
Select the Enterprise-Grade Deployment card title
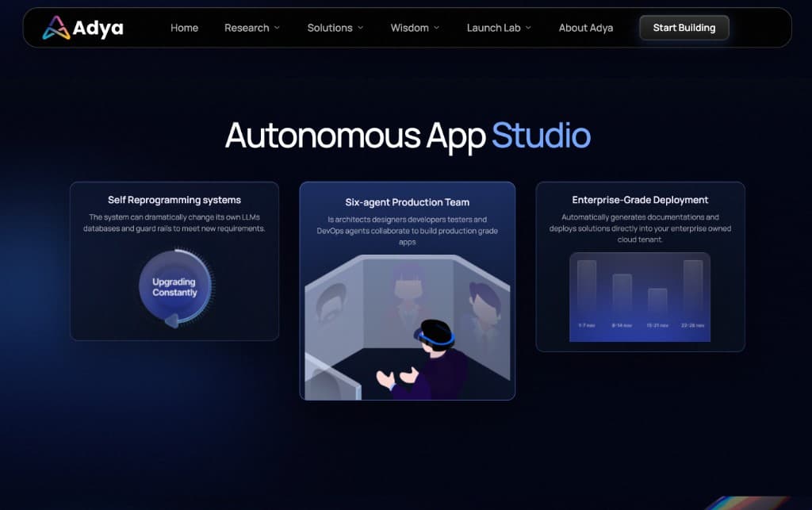point(640,200)
